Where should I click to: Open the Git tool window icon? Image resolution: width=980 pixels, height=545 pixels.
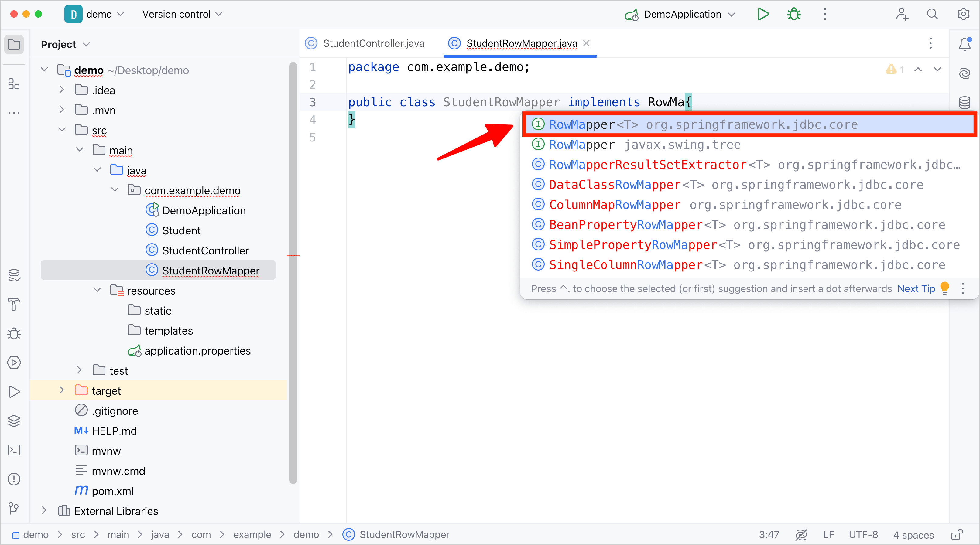pyautogui.click(x=14, y=508)
